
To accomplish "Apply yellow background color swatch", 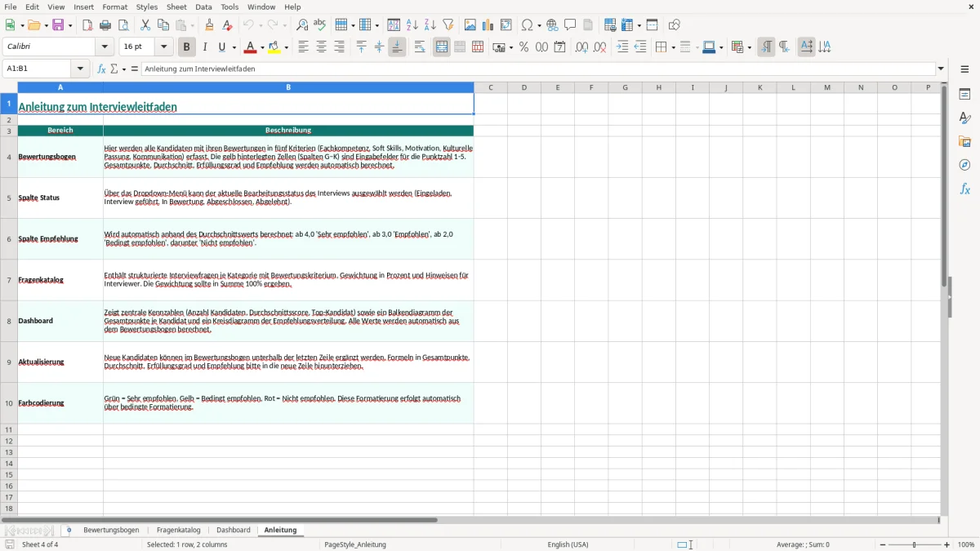I will tap(275, 47).
